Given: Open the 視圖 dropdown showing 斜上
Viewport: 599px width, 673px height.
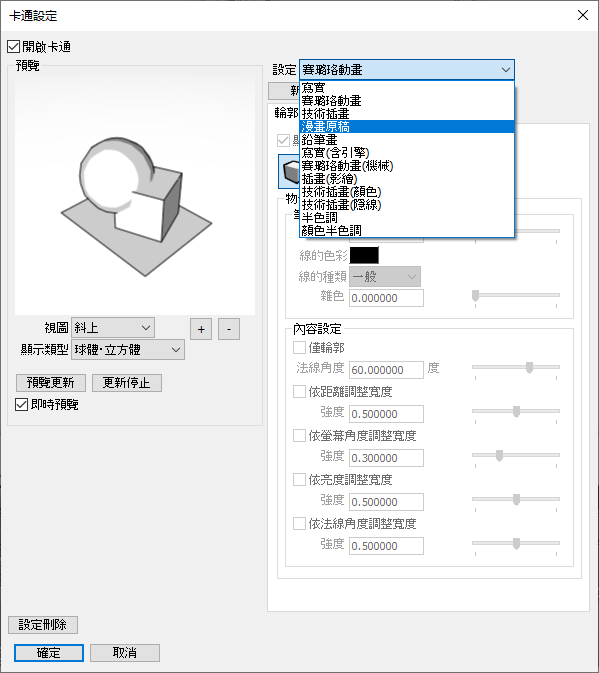Looking at the screenshot, I should tap(113, 328).
